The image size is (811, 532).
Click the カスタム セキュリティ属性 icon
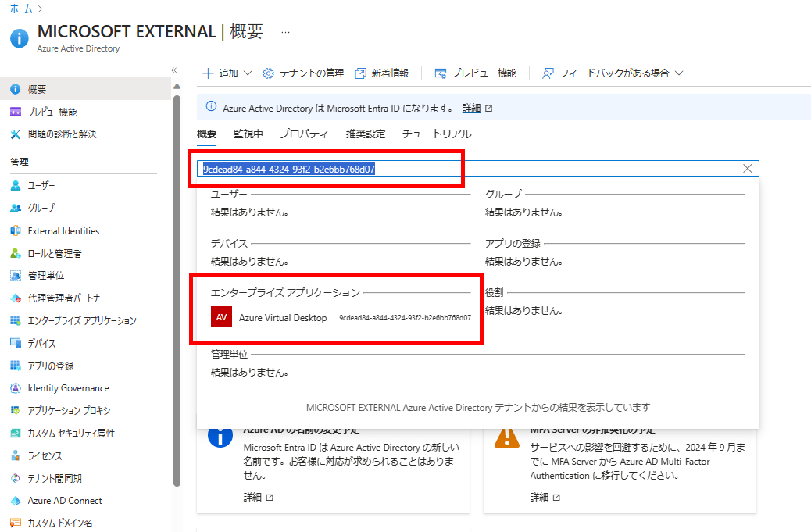tap(16, 434)
